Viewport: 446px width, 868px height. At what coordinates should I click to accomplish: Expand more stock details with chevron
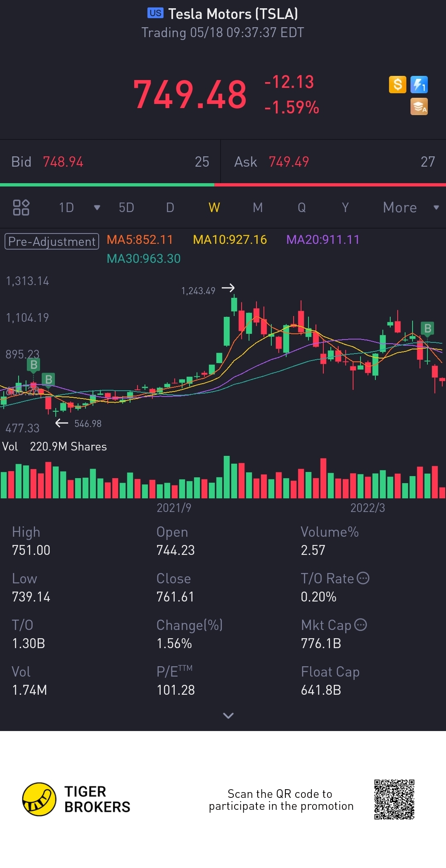click(x=228, y=715)
